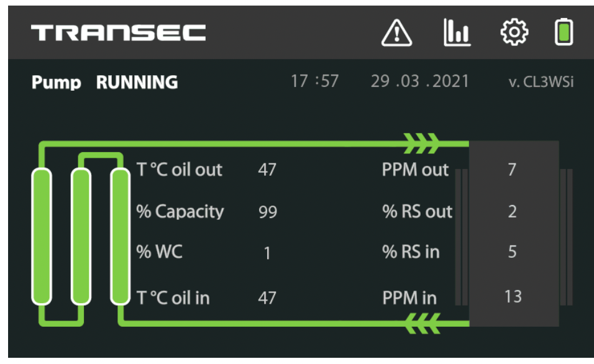
Task: Open the warning alerts triangle icon
Action: pos(396,33)
